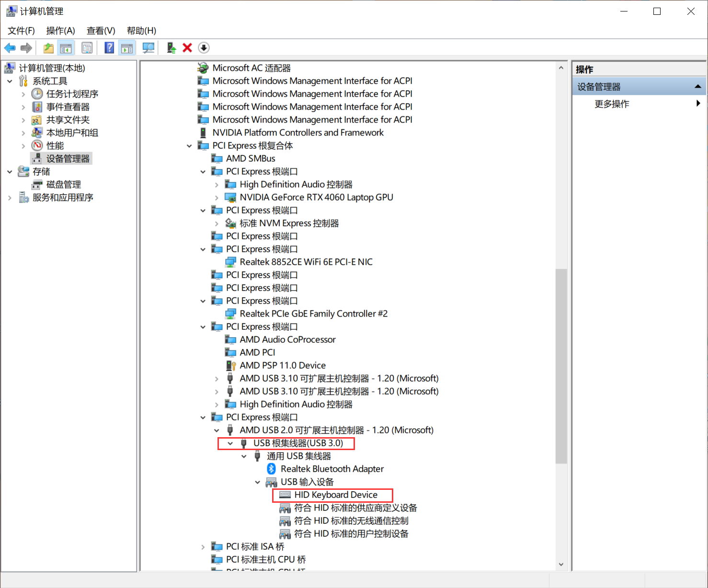Toggle the show/hide action pane button

pyautogui.click(x=127, y=48)
